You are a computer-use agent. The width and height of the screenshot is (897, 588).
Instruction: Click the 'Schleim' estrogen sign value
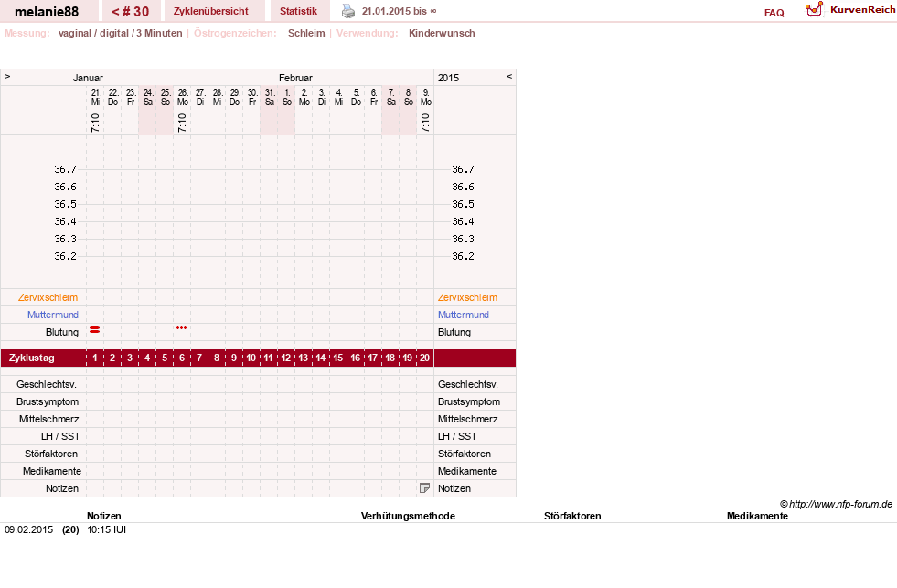(306, 33)
